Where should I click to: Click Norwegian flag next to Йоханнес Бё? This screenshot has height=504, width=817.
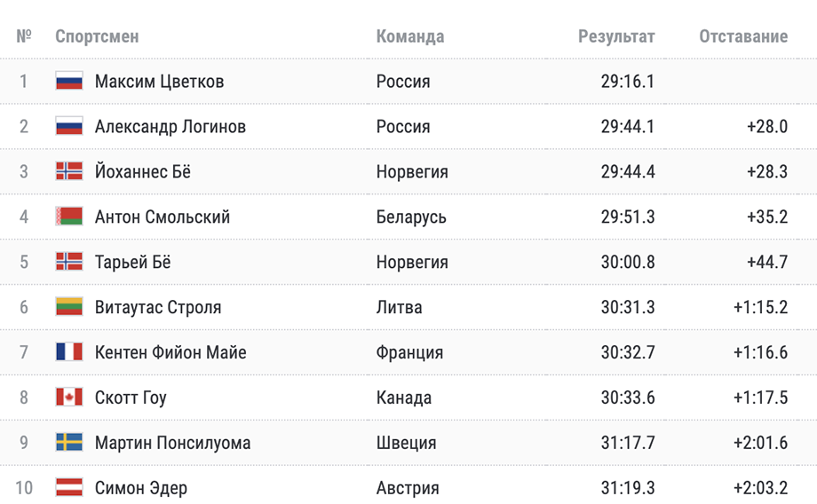tap(69, 171)
